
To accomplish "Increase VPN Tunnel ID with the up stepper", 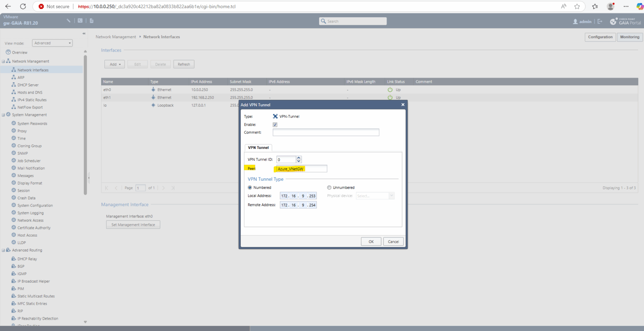I will 299,157.
